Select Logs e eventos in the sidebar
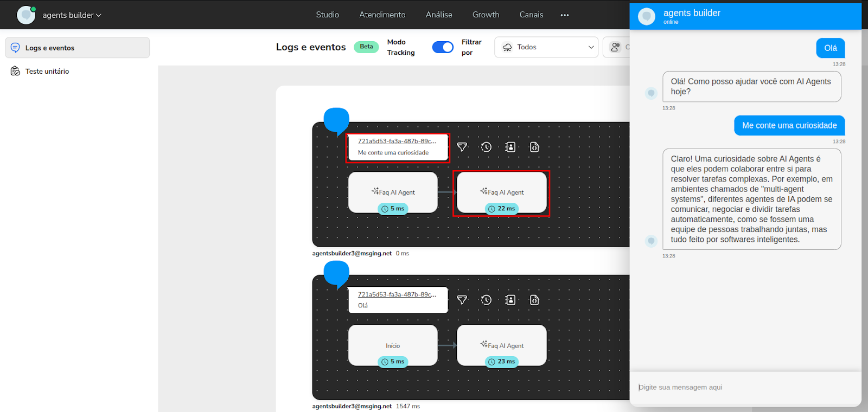 (50, 48)
